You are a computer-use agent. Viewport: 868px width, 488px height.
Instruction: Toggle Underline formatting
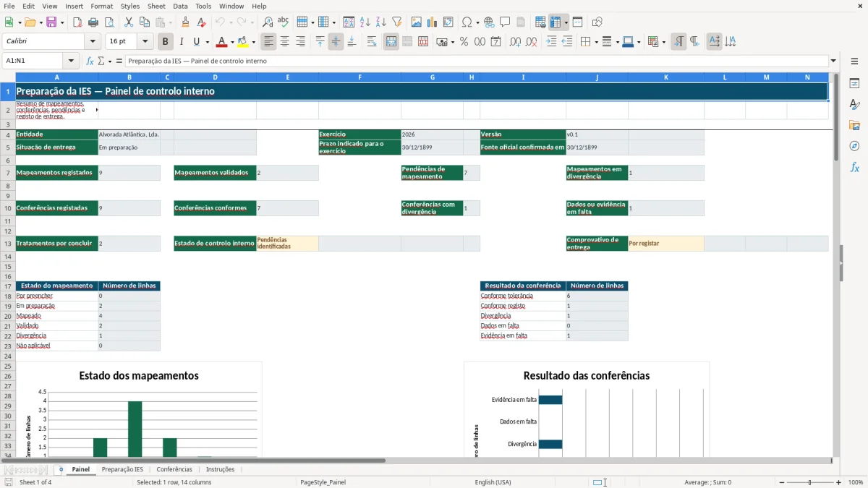pos(196,42)
